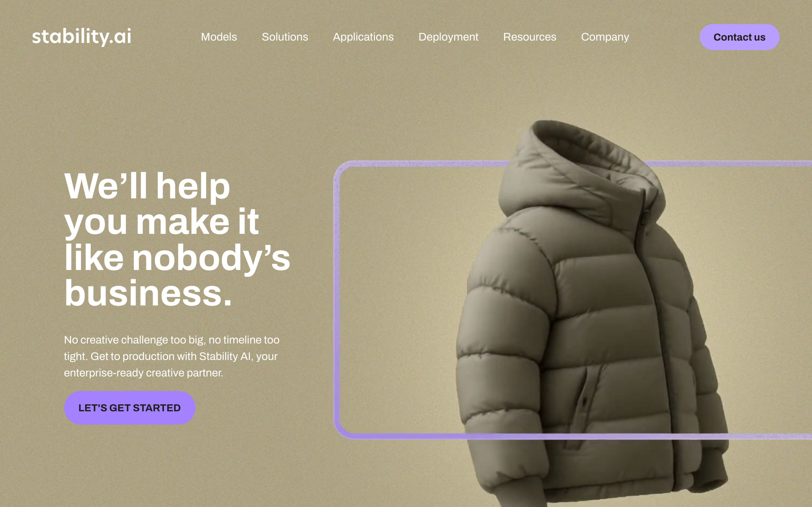
Task: Open the Company navigation link
Action: coord(605,37)
